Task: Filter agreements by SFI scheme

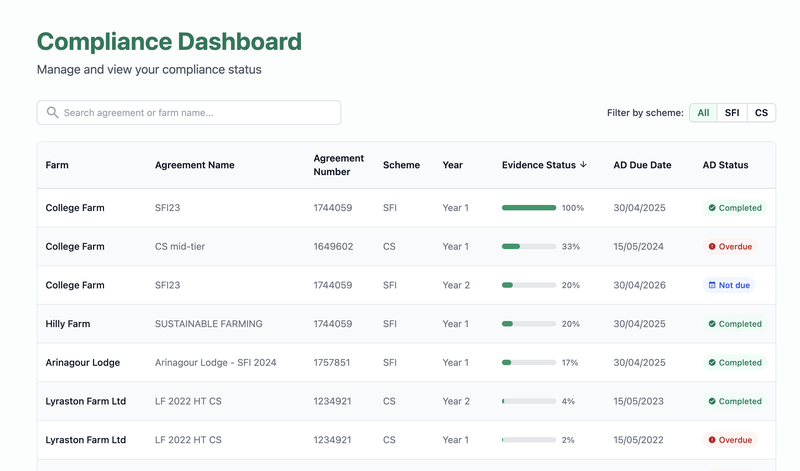Action: (732, 113)
